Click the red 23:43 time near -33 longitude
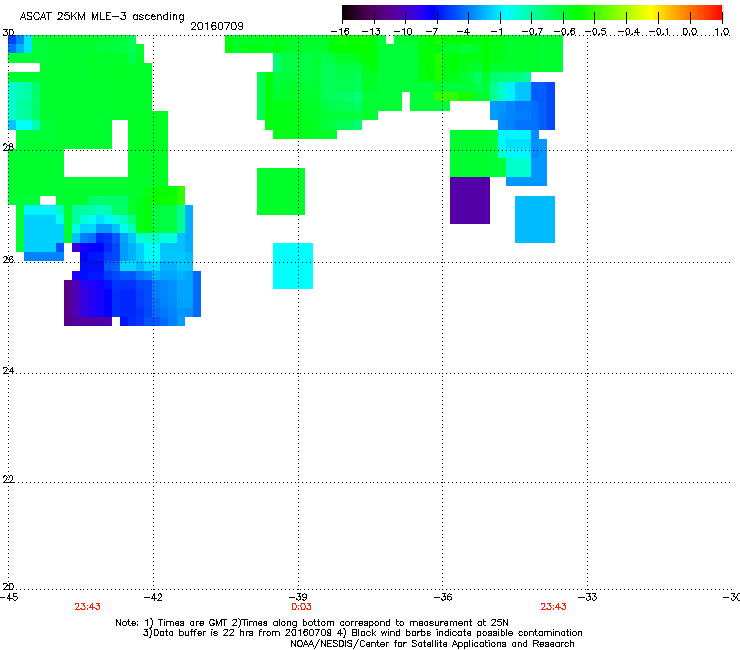Viewport: 740px width, 650px height. [553, 607]
